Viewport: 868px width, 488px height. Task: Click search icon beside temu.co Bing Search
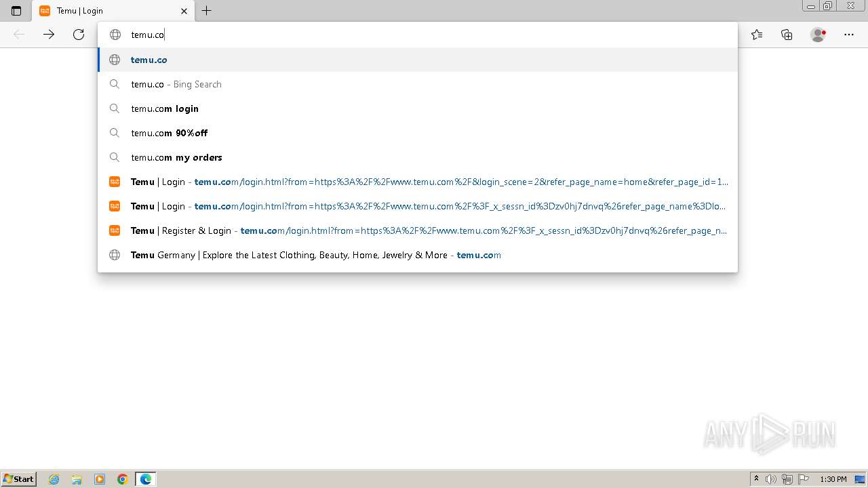(x=115, y=84)
